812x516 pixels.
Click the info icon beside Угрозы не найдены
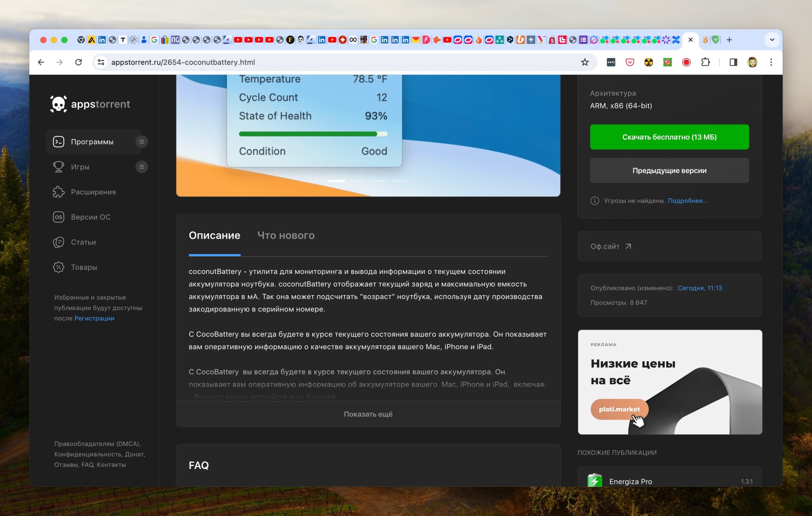click(595, 201)
